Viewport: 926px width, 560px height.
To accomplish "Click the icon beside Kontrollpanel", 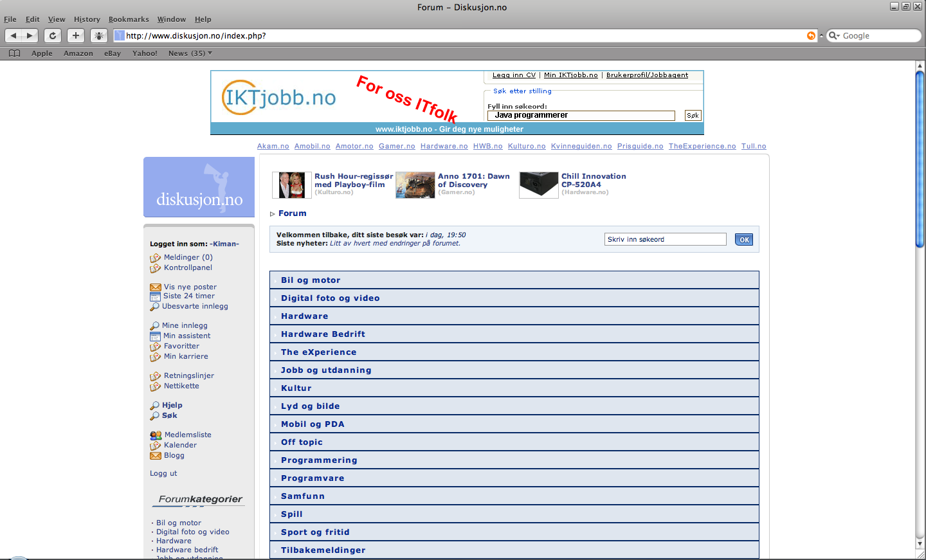I will (156, 268).
